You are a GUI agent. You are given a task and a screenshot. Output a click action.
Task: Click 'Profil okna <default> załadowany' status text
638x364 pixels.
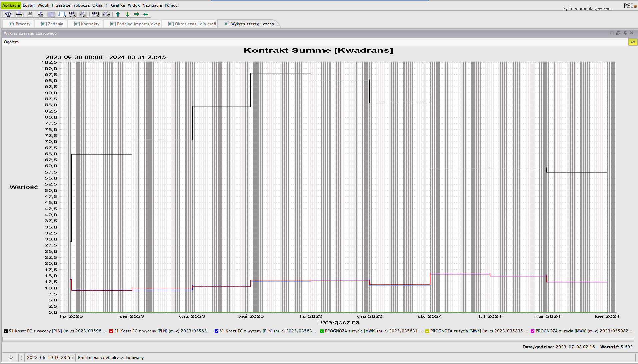111,358
